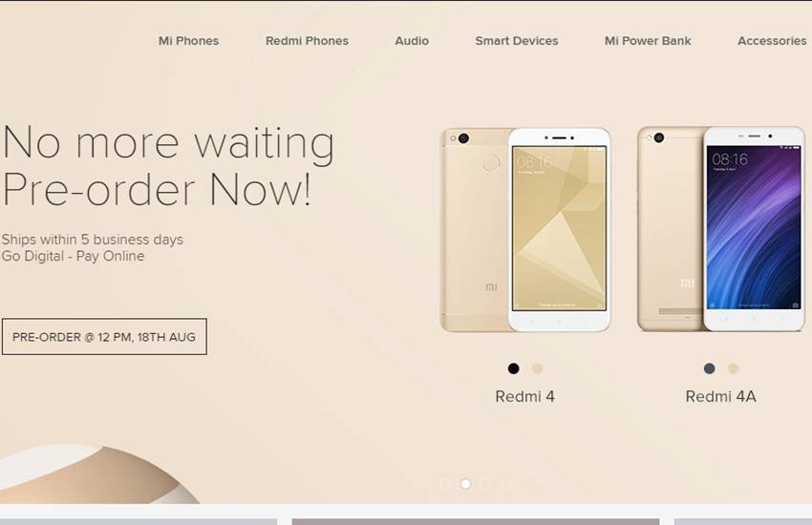
Task: Open the Mi Phones menu
Action: tap(188, 41)
